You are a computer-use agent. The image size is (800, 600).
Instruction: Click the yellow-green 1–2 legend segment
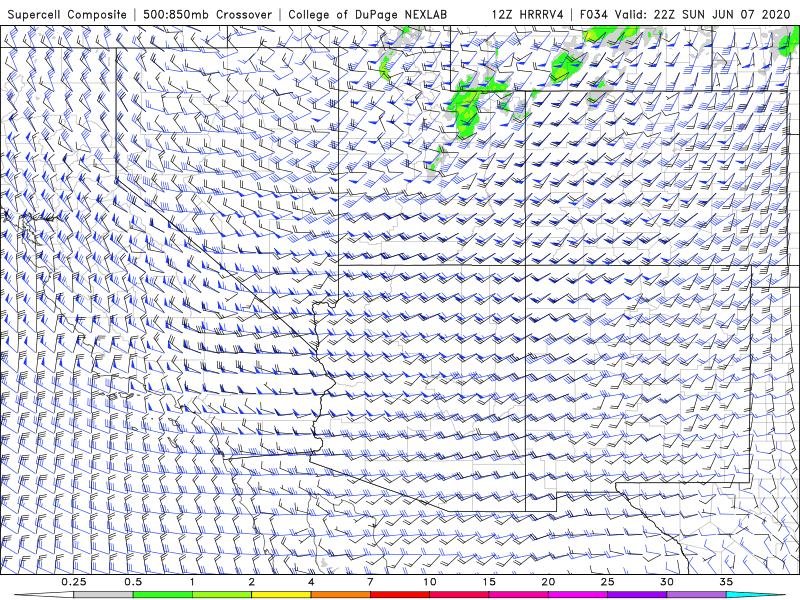coord(222,595)
